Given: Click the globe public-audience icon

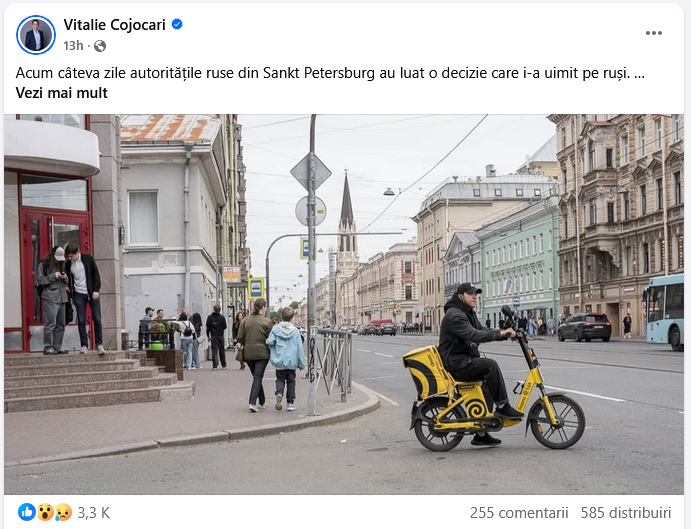Looking at the screenshot, I should [100, 46].
